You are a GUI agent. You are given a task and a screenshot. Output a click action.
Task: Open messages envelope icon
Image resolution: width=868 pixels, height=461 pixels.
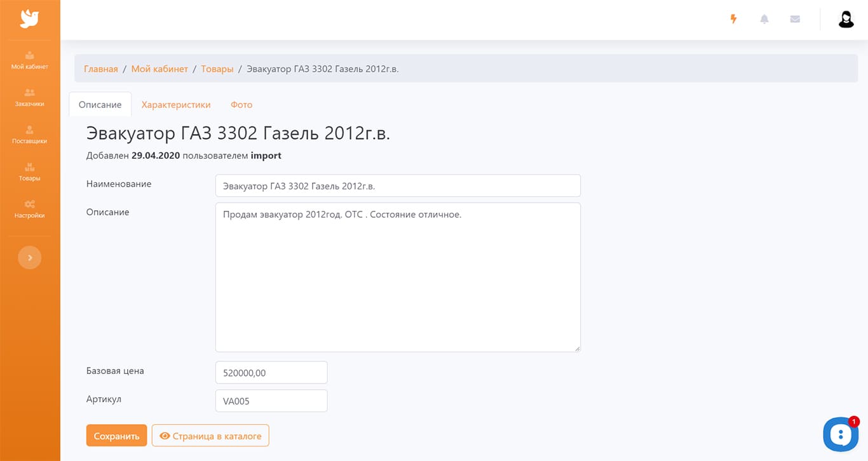[x=795, y=19]
